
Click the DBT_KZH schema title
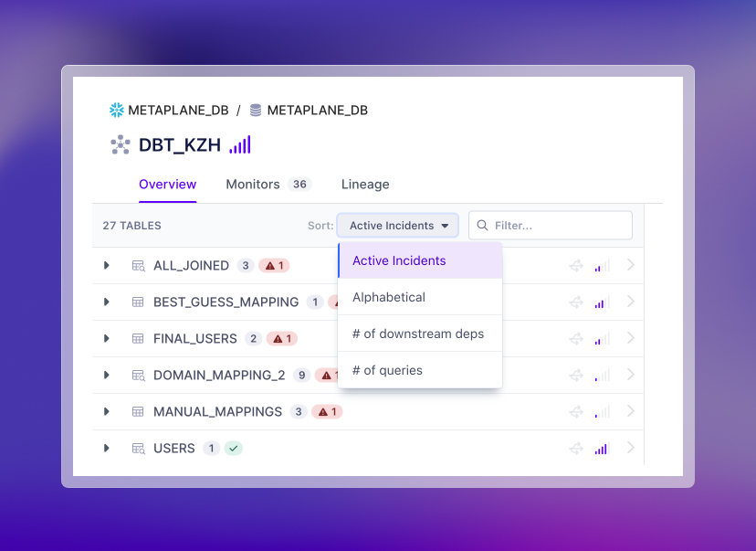pos(179,145)
